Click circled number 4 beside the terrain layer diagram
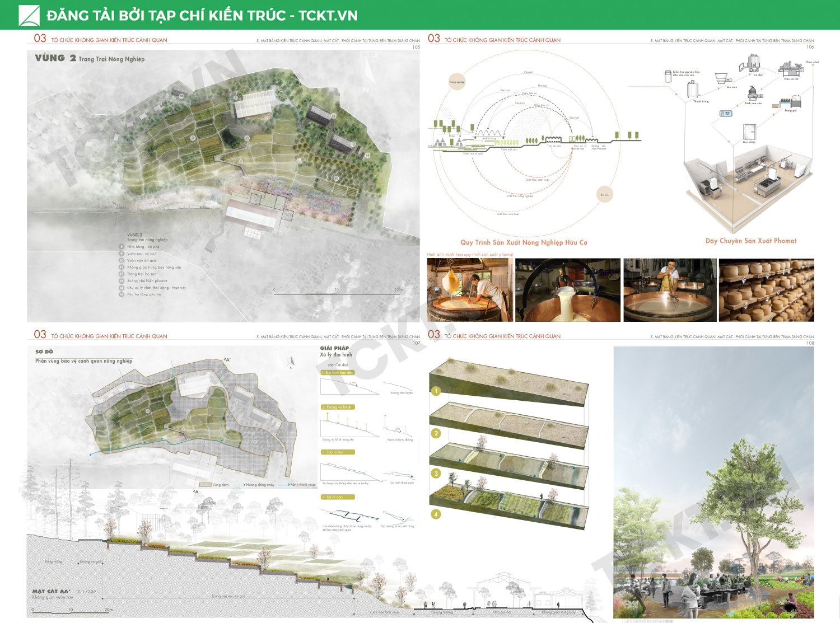This screenshot has height=623, width=840. (x=436, y=514)
